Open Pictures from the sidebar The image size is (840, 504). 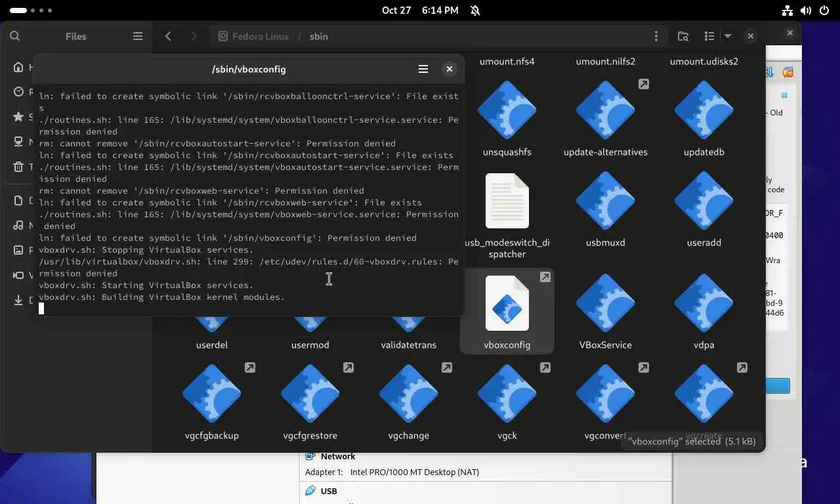coord(18,250)
